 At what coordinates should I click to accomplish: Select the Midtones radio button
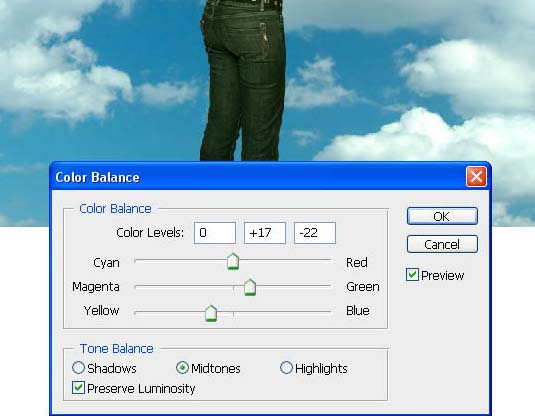coord(182,368)
